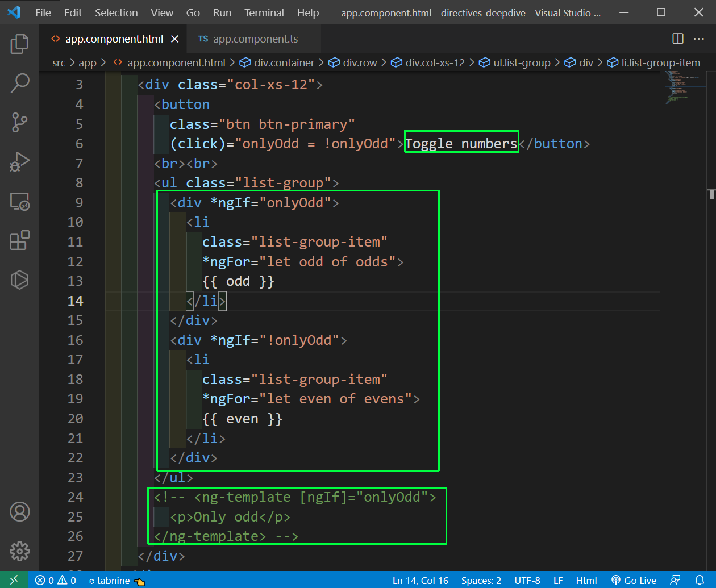Click the src breadcrumb segment
Image resolution: width=716 pixels, height=588 pixels.
(x=59, y=62)
